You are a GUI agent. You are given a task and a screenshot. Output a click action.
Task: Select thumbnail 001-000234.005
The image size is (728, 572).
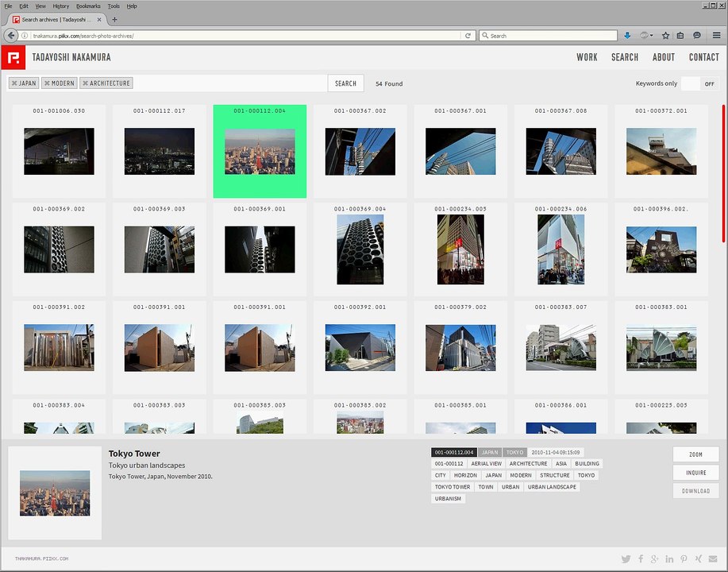click(460, 249)
